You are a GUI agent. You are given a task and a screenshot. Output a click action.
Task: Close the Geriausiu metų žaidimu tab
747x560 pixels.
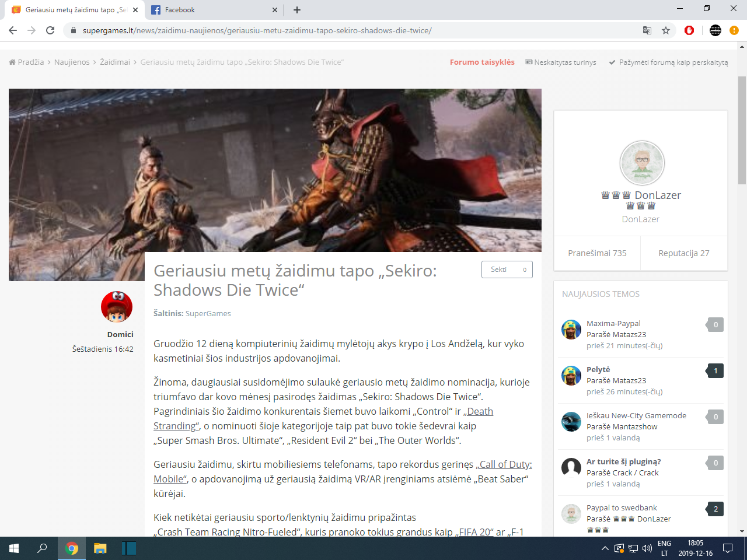coord(135,10)
